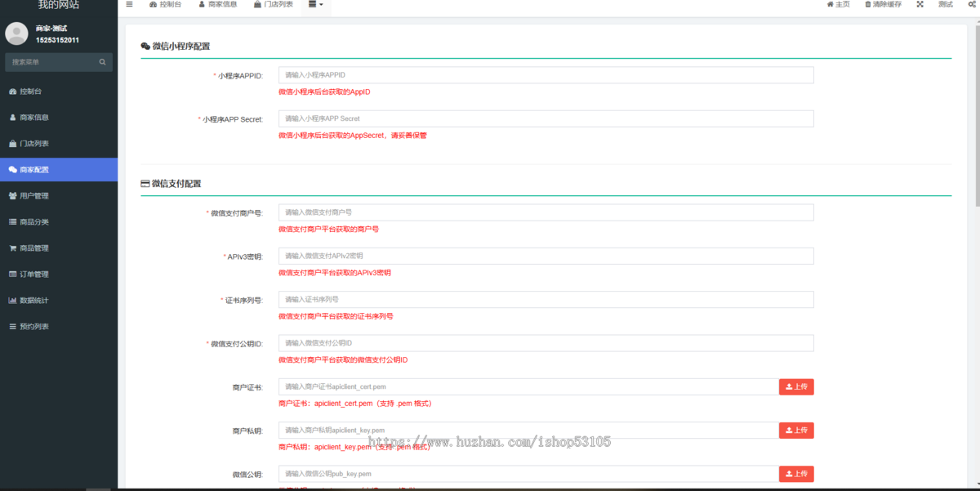Click 清除缓存 clear cache button
The image size is (980, 491).
883,4
